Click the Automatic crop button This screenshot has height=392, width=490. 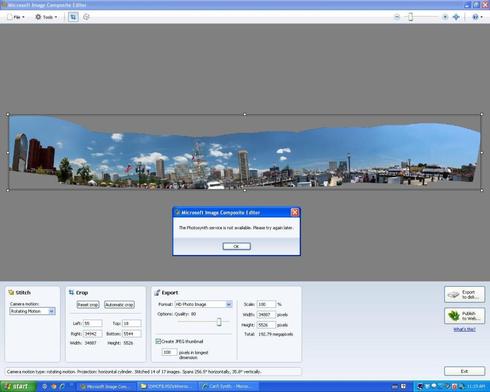pyautogui.click(x=119, y=305)
